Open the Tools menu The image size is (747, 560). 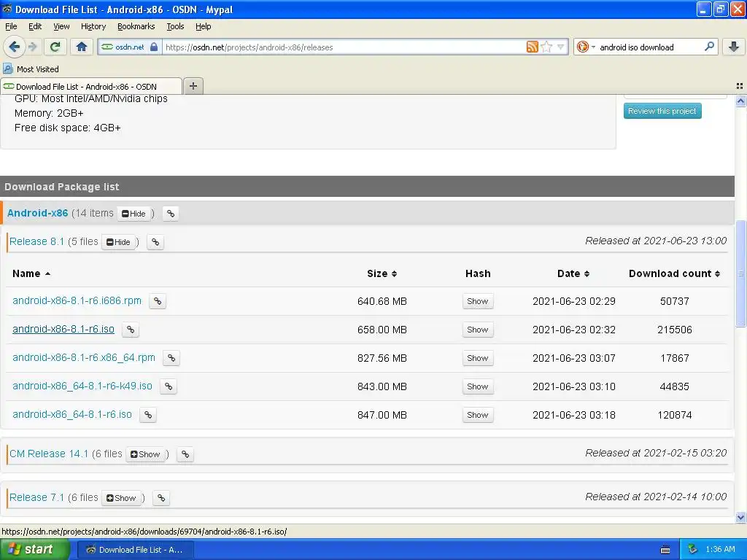pyautogui.click(x=175, y=27)
